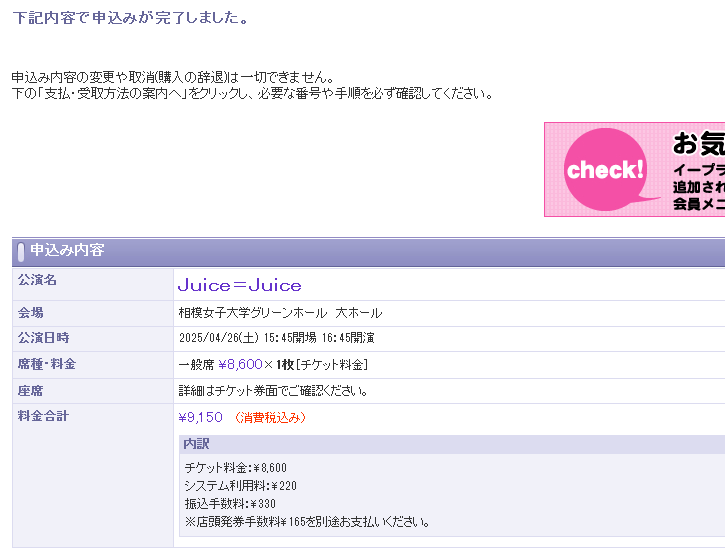
Task: Click the 公演名 row label
Action: click(37, 280)
